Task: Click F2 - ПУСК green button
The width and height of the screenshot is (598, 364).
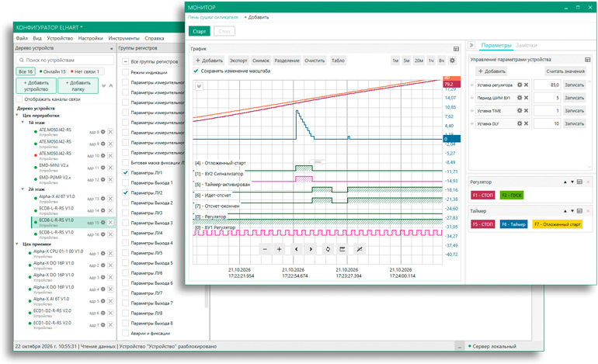Action: click(x=512, y=195)
